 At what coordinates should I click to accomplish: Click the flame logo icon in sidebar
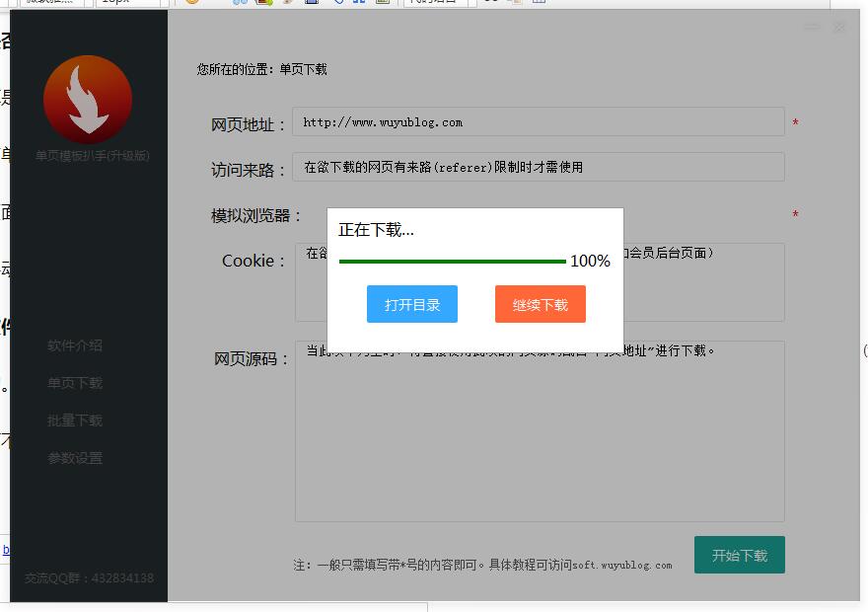[88, 100]
